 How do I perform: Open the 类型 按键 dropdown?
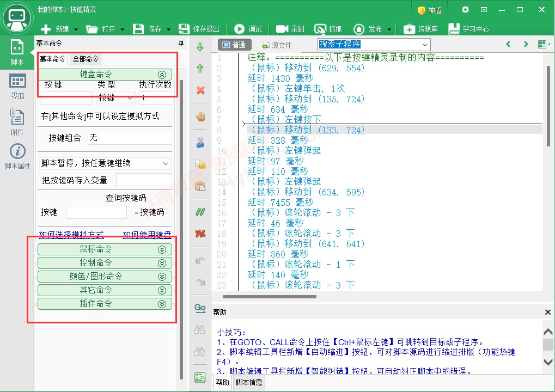[x=115, y=97]
